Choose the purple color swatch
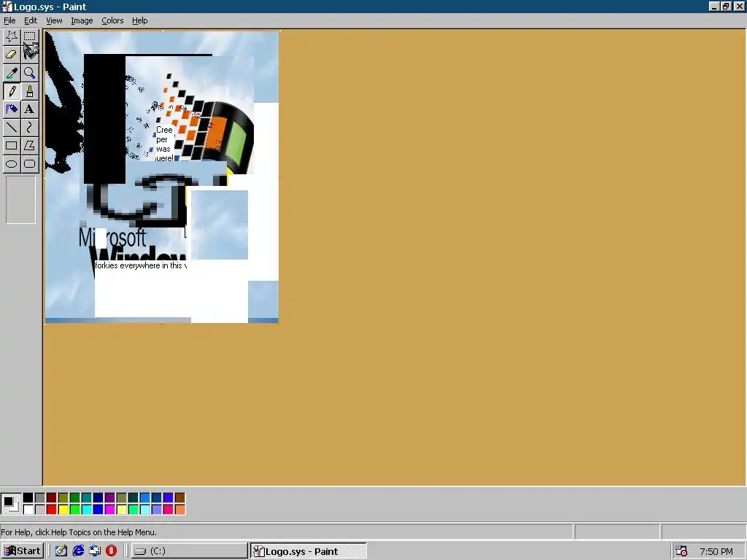This screenshot has width=747, height=560. pyautogui.click(x=109, y=497)
